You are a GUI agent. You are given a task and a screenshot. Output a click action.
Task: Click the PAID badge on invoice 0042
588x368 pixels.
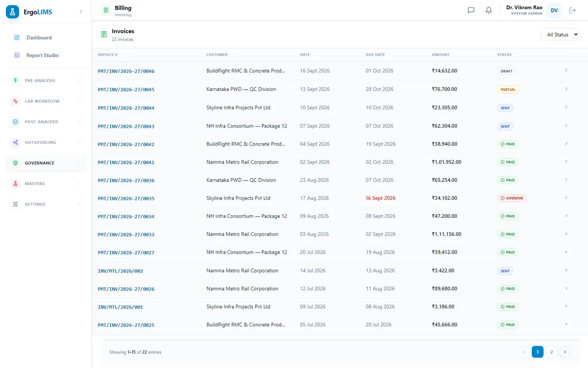[507, 144]
